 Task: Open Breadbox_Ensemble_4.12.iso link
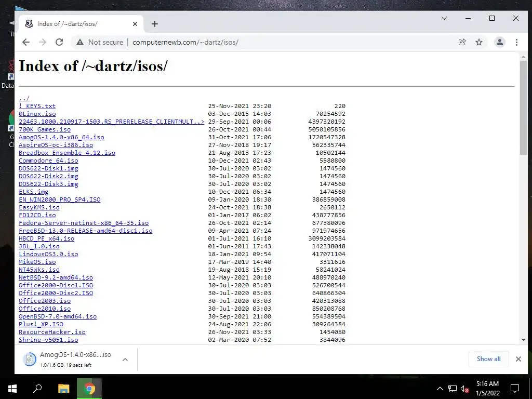coord(67,153)
